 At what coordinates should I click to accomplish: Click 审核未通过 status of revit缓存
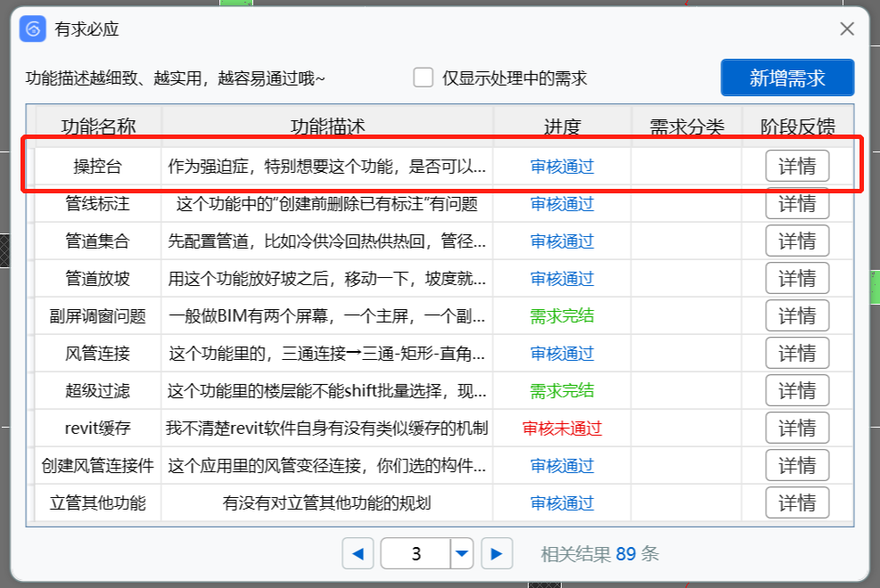[x=562, y=429]
